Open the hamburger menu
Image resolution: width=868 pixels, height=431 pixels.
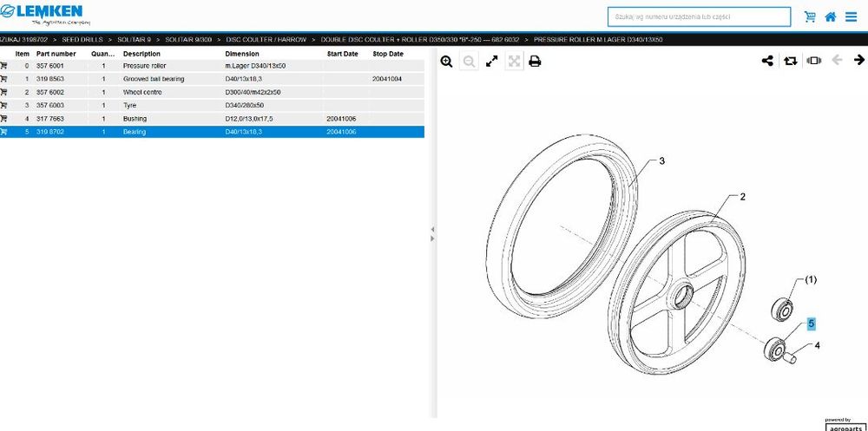851,16
